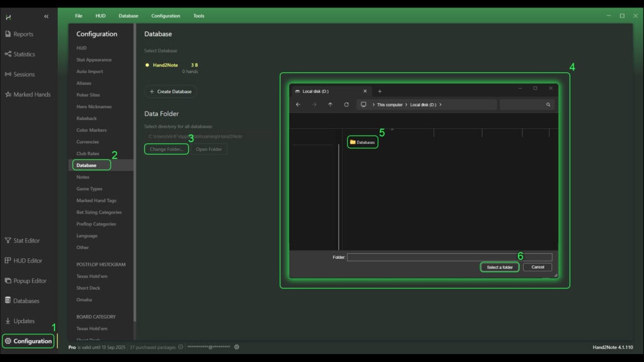Viewport: 644px width, 362px height.
Task: Open Color Markers settings
Action: [x=91, y=130]
